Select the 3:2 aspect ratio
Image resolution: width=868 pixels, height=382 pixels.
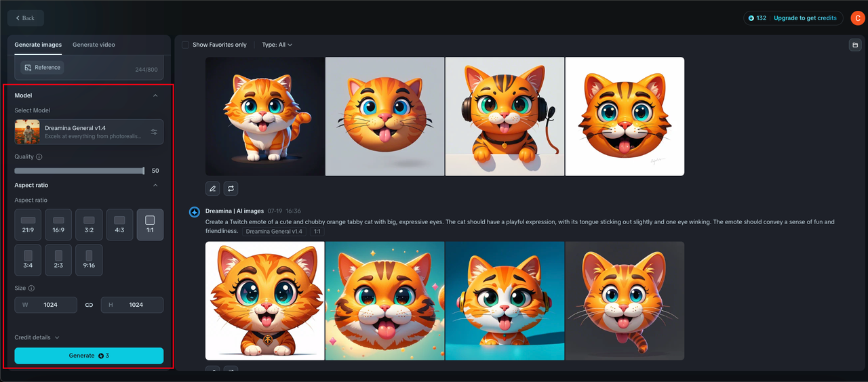click(89, 225)
